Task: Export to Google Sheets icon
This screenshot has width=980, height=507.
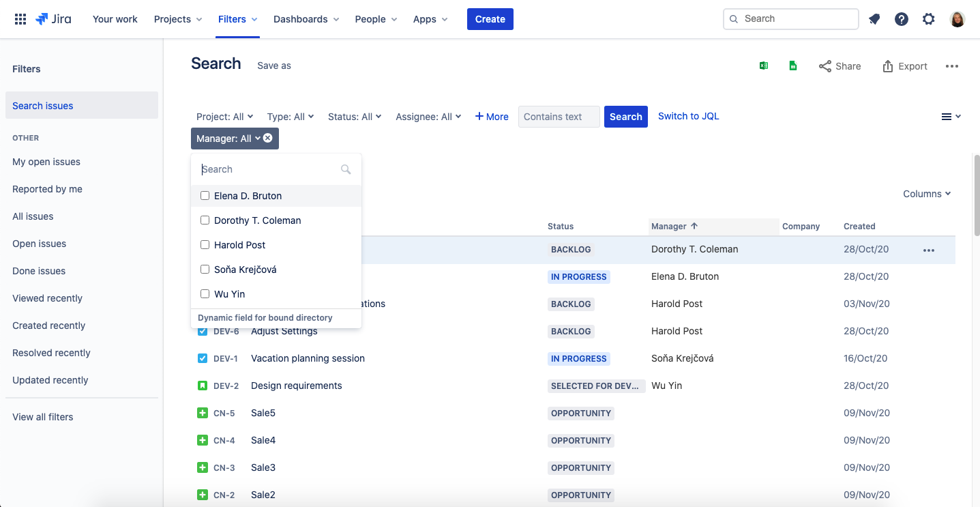Action: click(793, 66)
